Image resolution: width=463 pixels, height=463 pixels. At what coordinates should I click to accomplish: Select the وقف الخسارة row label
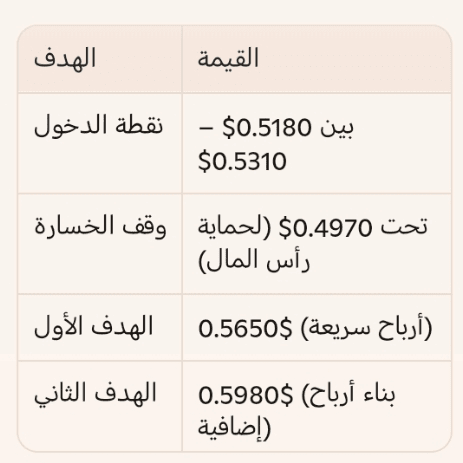(x=100, y=226)
